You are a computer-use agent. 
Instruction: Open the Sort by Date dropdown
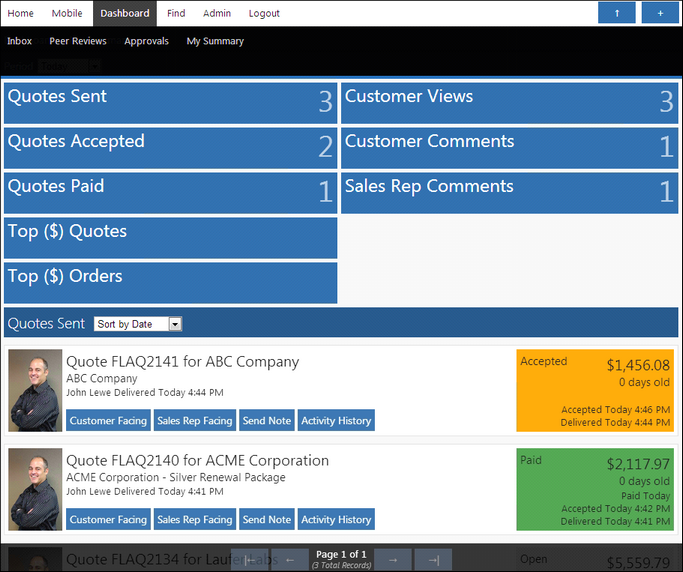coord(138,324)
